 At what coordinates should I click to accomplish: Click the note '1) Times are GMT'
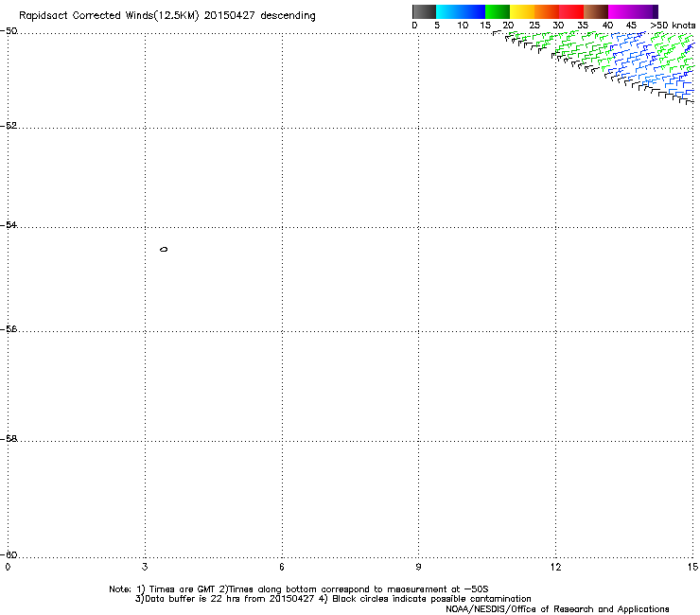tap(177, 589)
